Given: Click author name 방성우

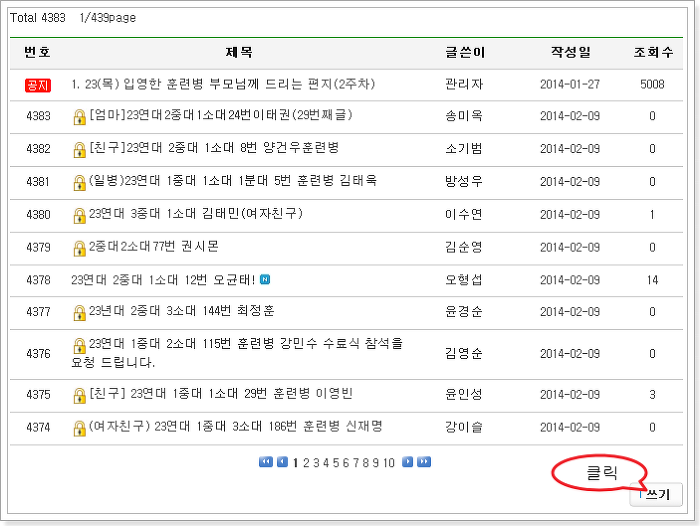Looking at the screenshot, I should coord(464,182).
